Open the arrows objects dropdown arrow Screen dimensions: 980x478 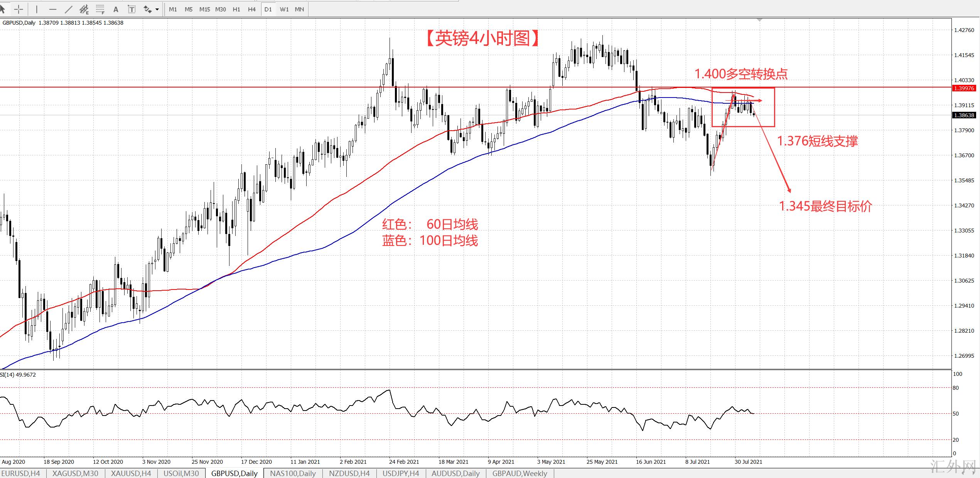click(x=157, y=9)
